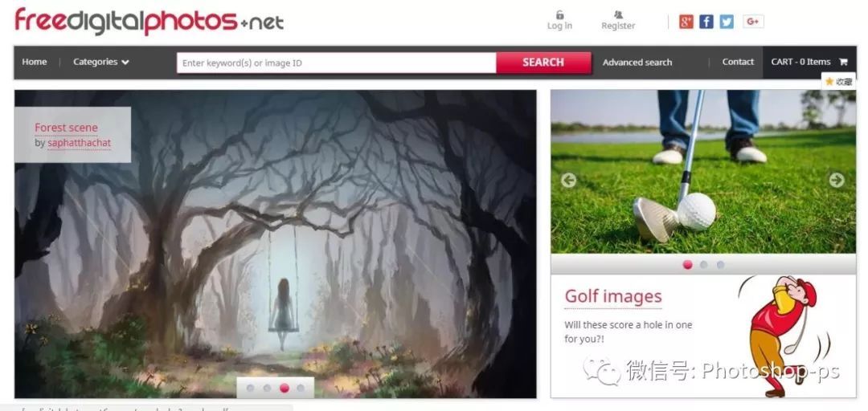Viewport: 868px width, 411px height.
Task: Click the keyword or image ID field
Action: 336,63
